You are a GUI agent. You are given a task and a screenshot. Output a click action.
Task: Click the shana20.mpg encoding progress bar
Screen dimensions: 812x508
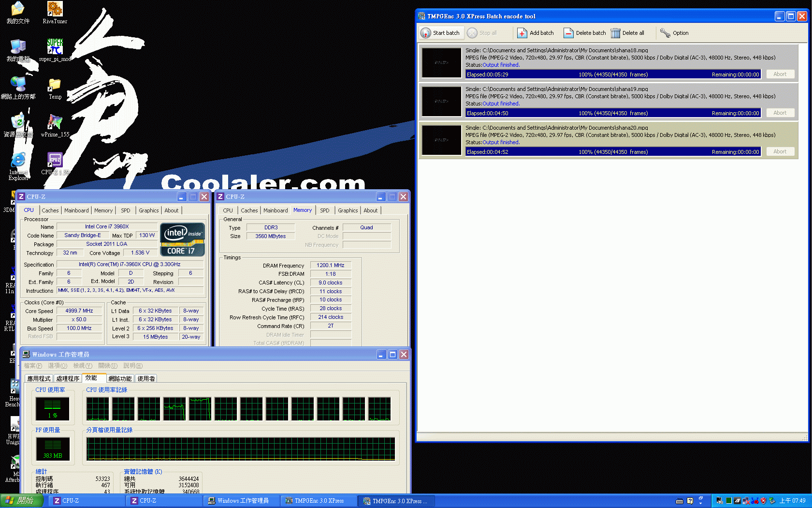click(x=613, y=151)
